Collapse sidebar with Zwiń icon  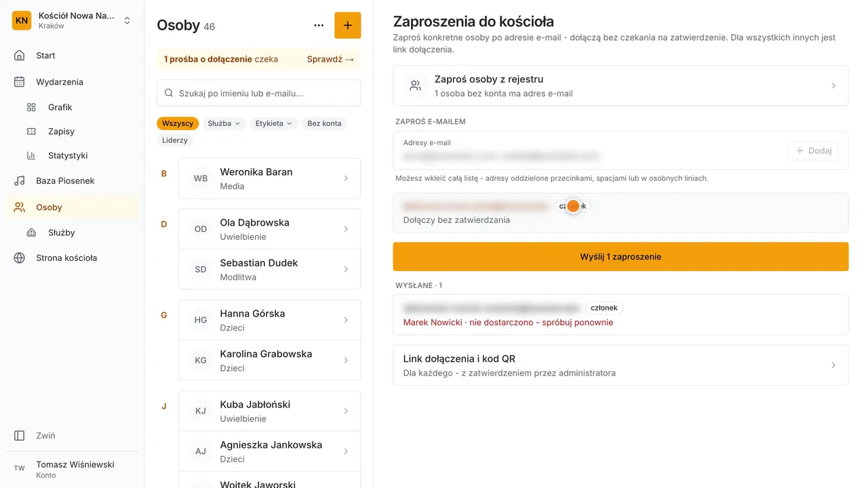20,436
